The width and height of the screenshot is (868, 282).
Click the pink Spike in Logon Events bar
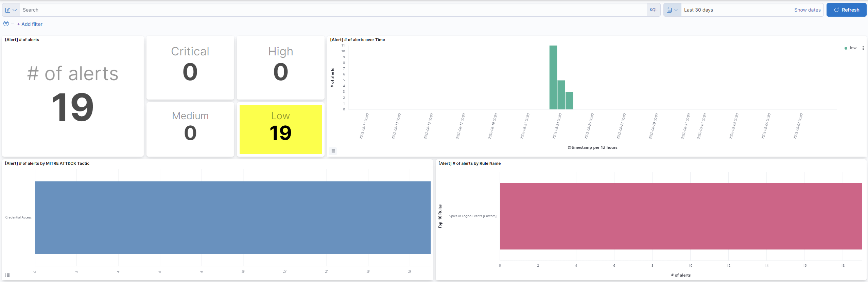pos(680,216)
